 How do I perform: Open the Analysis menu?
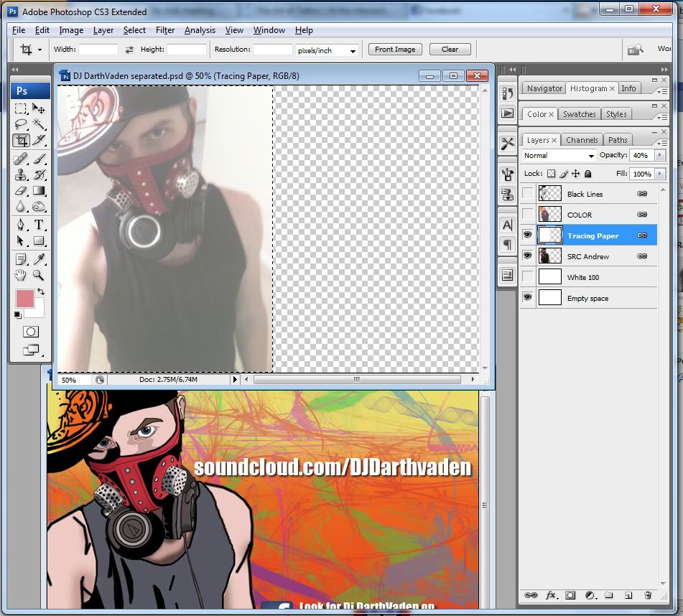[200, 30]
